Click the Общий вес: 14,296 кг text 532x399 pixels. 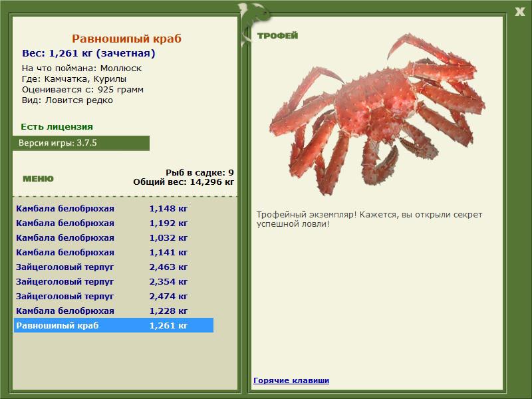pyautogui.click(x=184, y=182)
